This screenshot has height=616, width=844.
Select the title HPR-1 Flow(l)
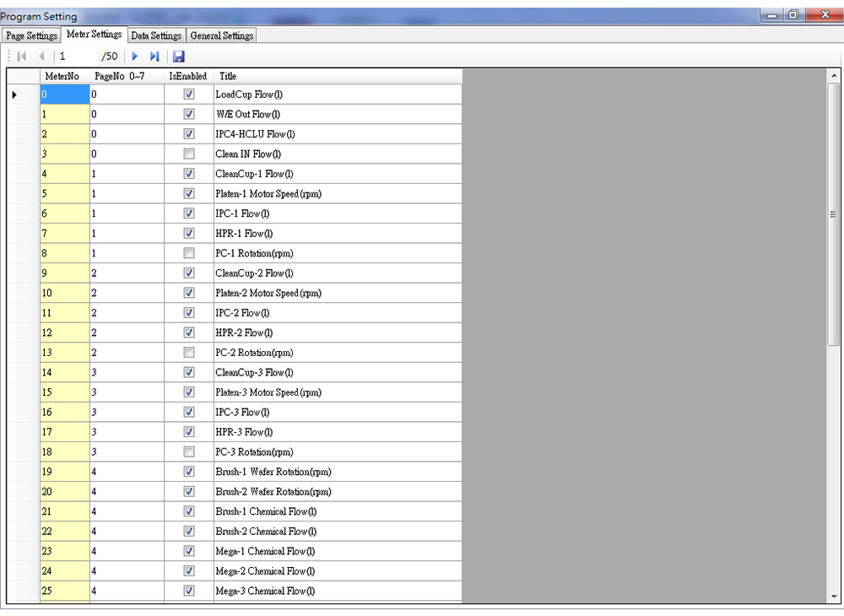coord(244,234)
